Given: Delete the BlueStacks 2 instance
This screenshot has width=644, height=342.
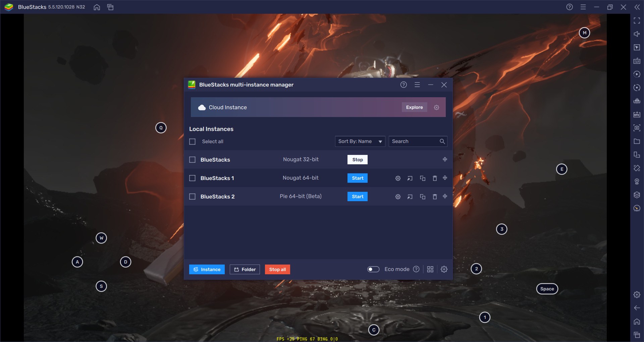Looking at the screenshot, I should pyautogui.click(x=435, y=197).
